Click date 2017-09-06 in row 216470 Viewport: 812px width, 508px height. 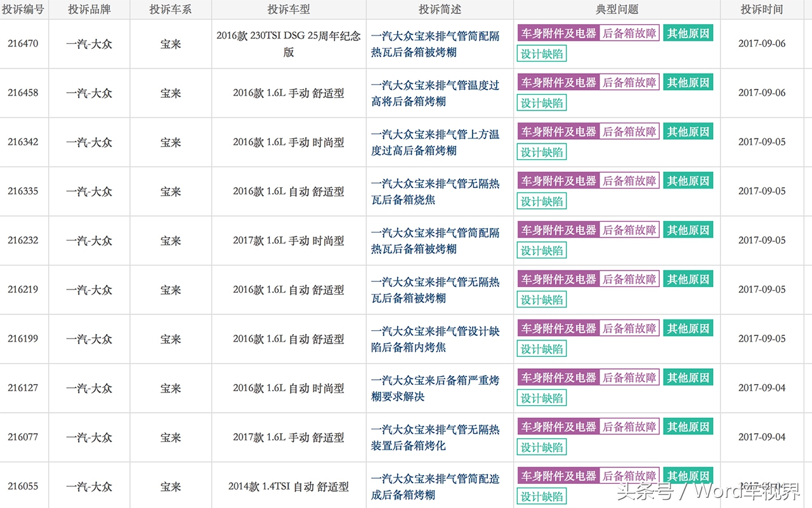(762, 44)
